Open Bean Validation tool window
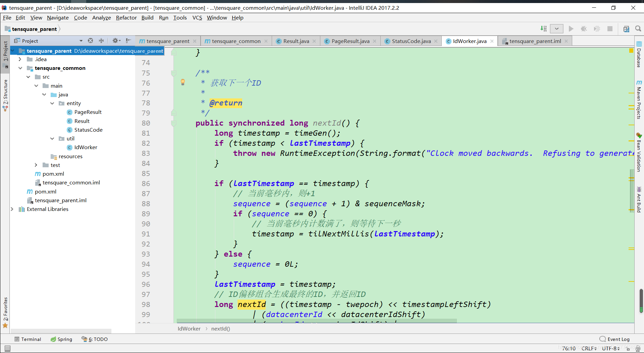The height and width of the screenshot is (353, 644). (x=639, y=152)
